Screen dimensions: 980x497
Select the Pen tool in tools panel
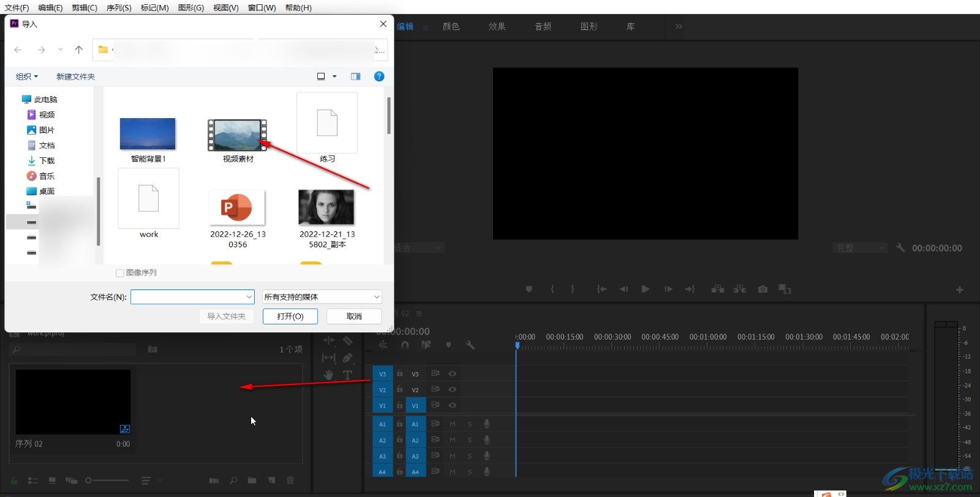point(348,357)
